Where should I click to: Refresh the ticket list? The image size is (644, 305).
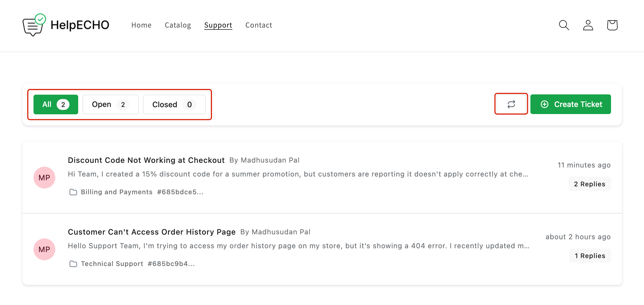(511, 104)
